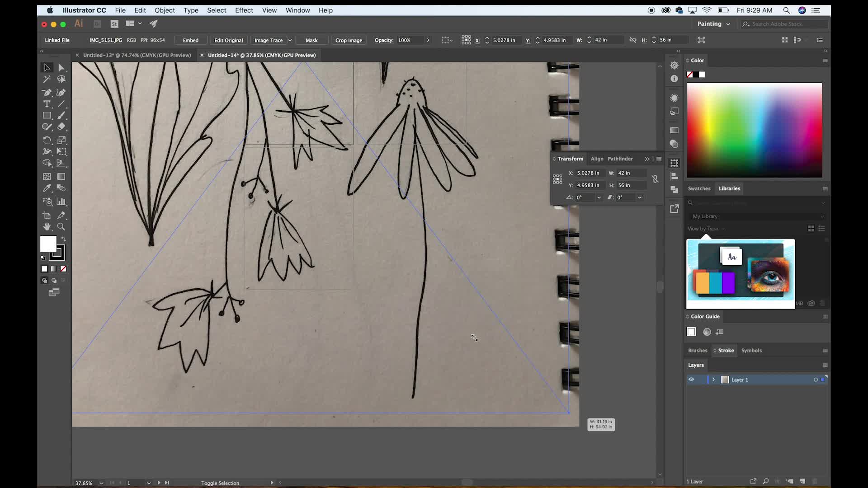Open the shear angle dropdown
Screen dimensions: 868x488
point(640,197)
